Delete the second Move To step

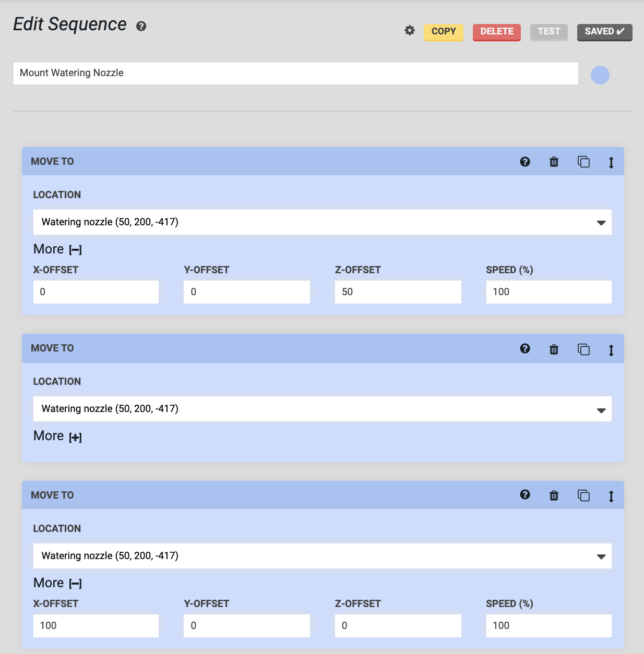click(x=554, y=349)
